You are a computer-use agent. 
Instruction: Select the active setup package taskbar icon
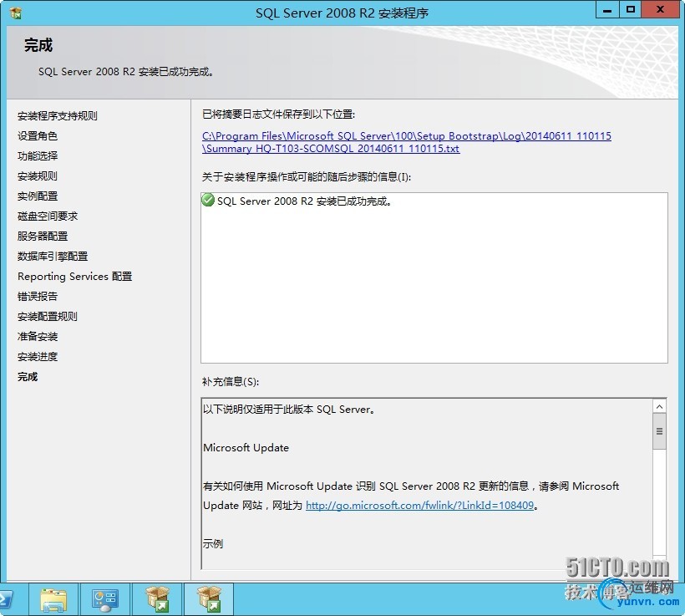[x=209, y=599]
